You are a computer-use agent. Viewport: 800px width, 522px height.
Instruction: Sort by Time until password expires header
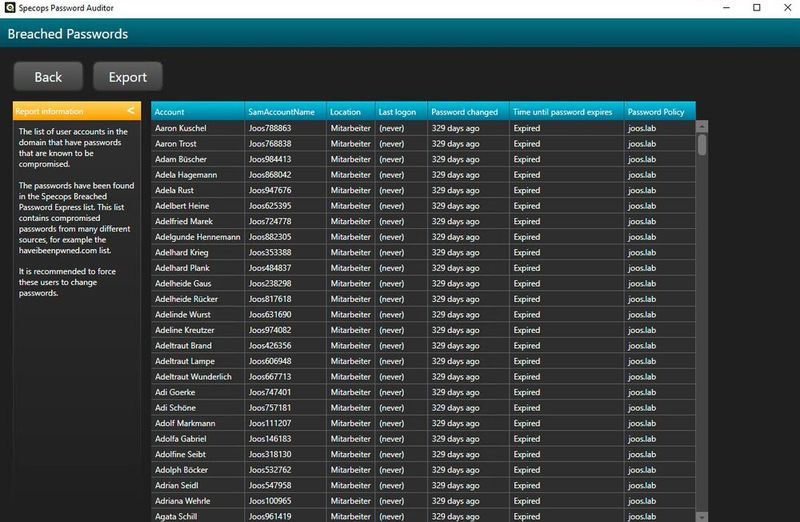click(566, 111)
